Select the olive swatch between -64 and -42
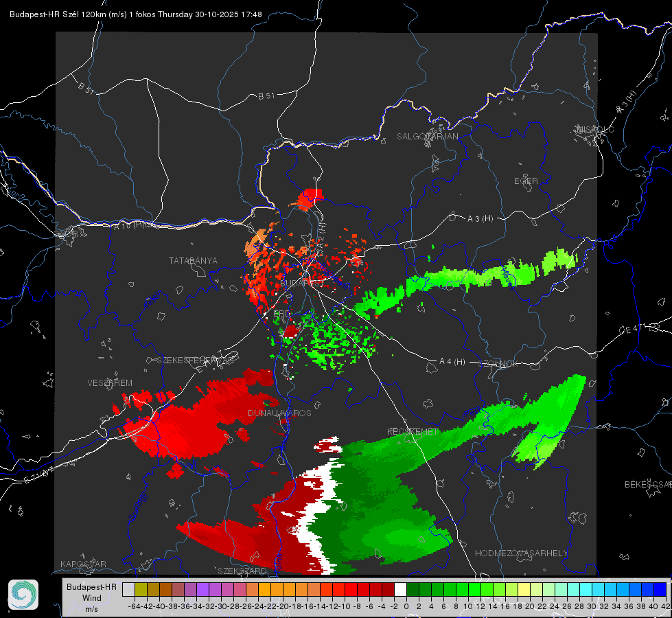 click(141, 589)
